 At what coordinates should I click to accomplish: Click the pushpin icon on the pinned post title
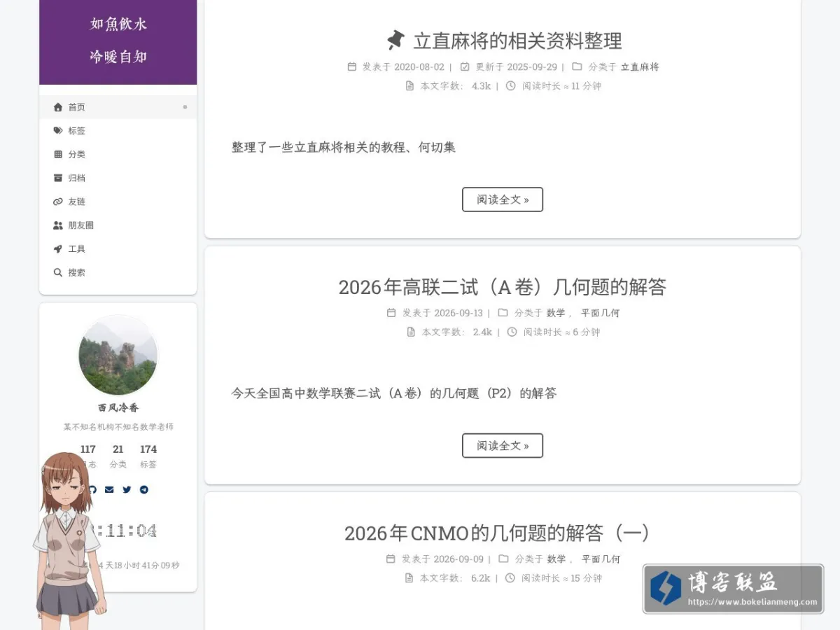click(x=395, y=40)
